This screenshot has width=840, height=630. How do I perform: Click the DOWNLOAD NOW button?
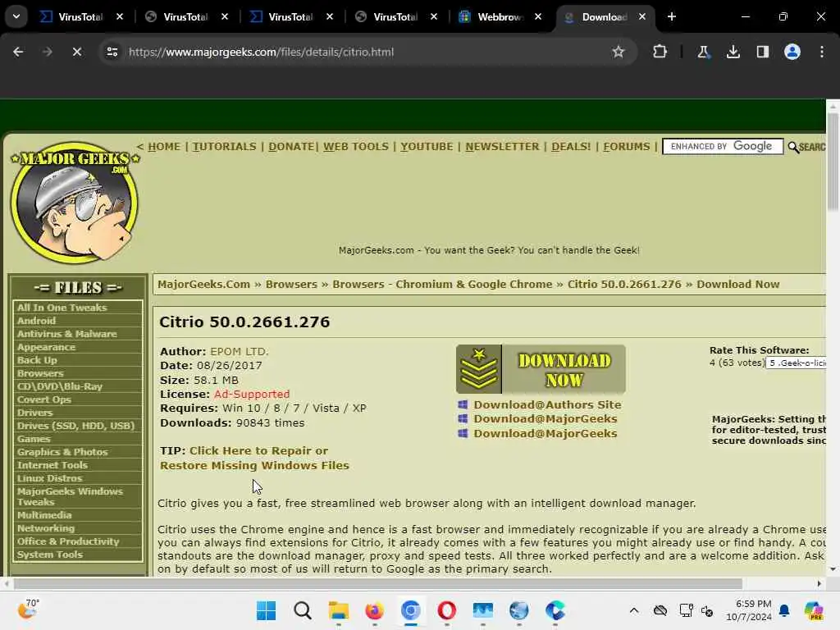pos(541,369)
